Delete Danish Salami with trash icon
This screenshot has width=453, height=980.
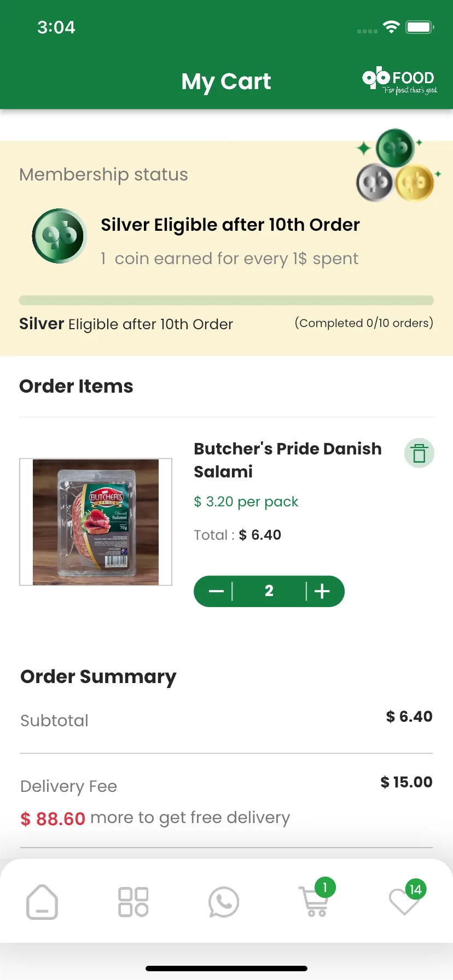coord(419,453)
